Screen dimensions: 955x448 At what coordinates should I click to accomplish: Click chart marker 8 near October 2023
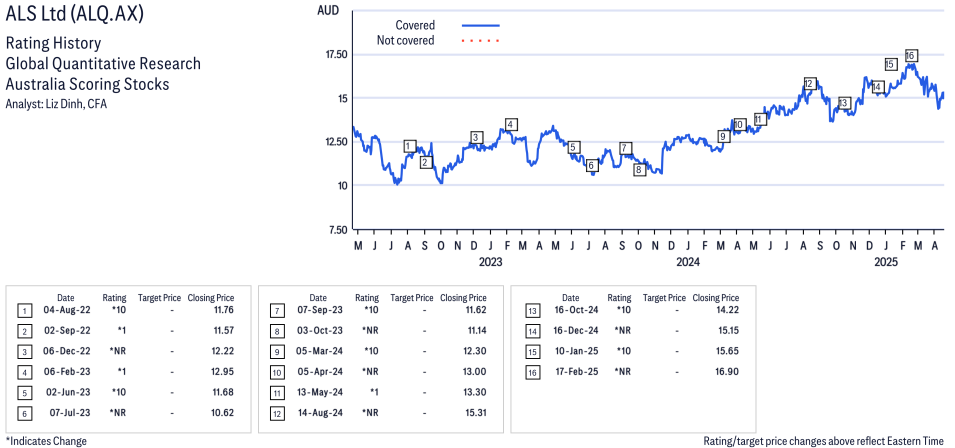638,170
